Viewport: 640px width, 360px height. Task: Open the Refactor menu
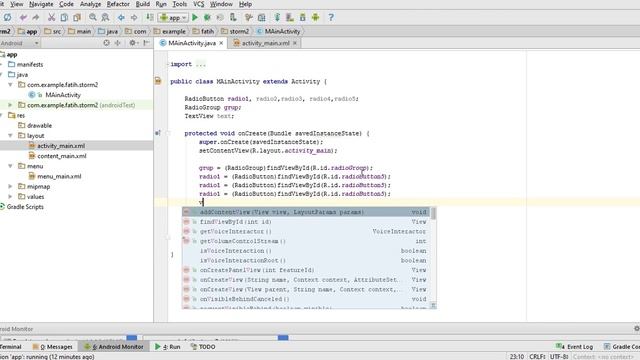pos(118,4)
